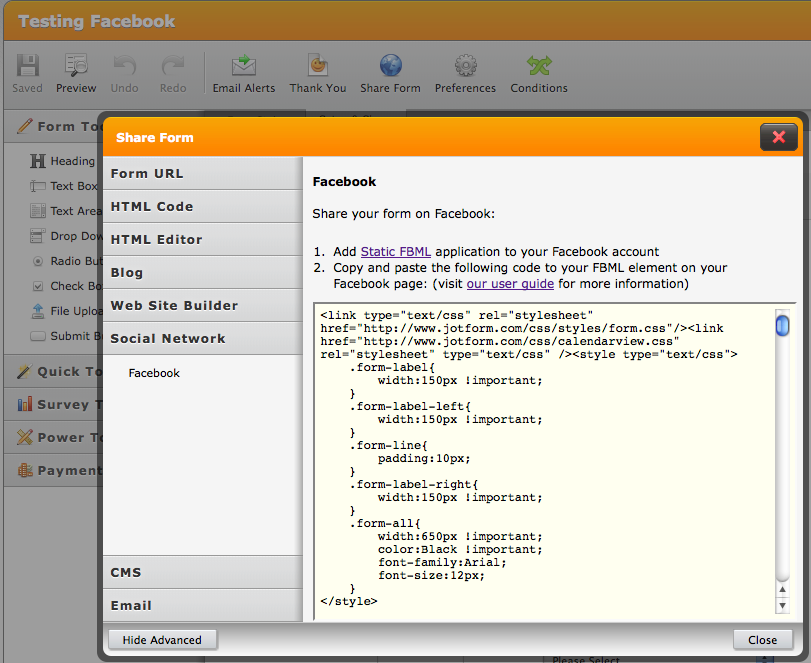Open the Web Site Builder section
811x663 pixels.
click(x=202, y=306)
